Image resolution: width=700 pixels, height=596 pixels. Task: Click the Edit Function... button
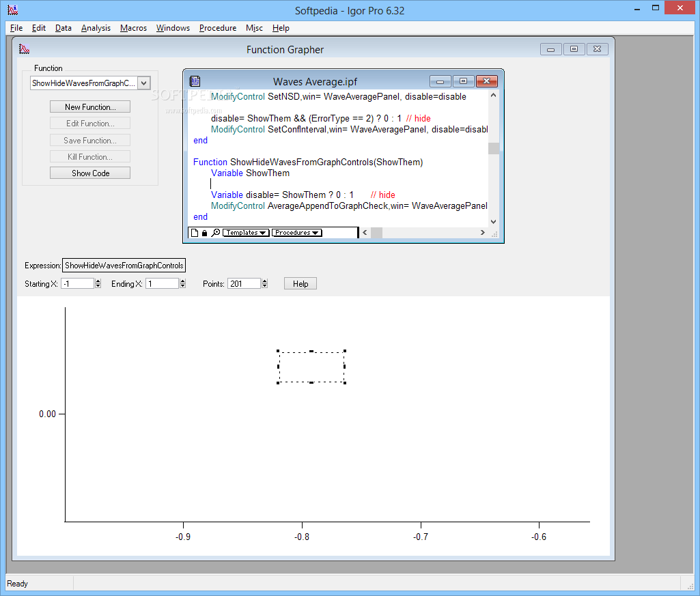(x=90, y=123)
